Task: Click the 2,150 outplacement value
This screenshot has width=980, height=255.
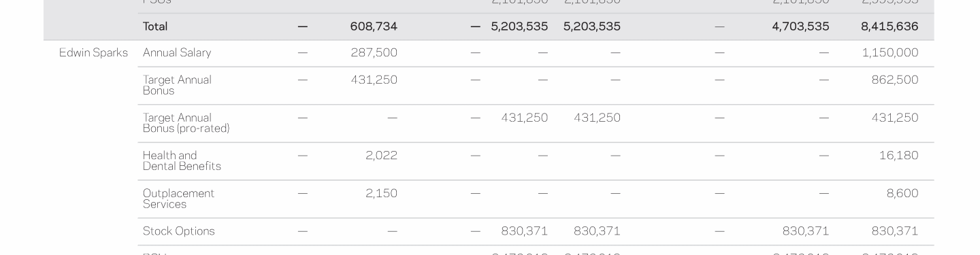Action: [381, 194]
